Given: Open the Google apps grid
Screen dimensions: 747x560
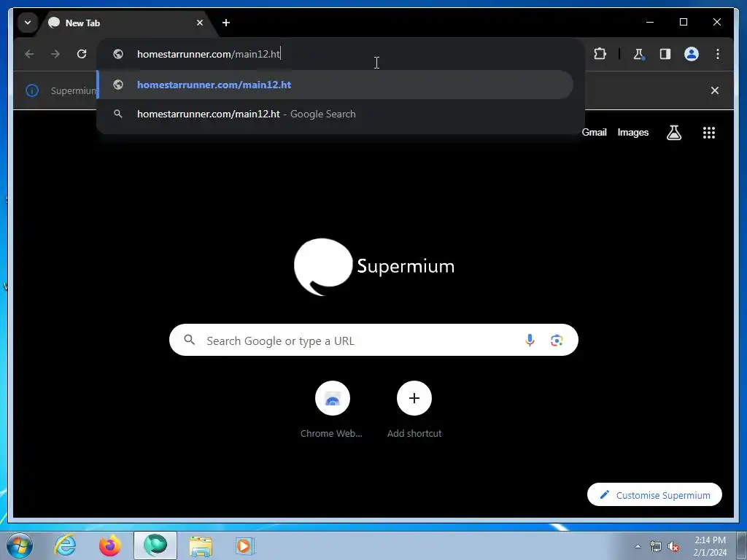Looking at the screenshot, I should (709, 133).
